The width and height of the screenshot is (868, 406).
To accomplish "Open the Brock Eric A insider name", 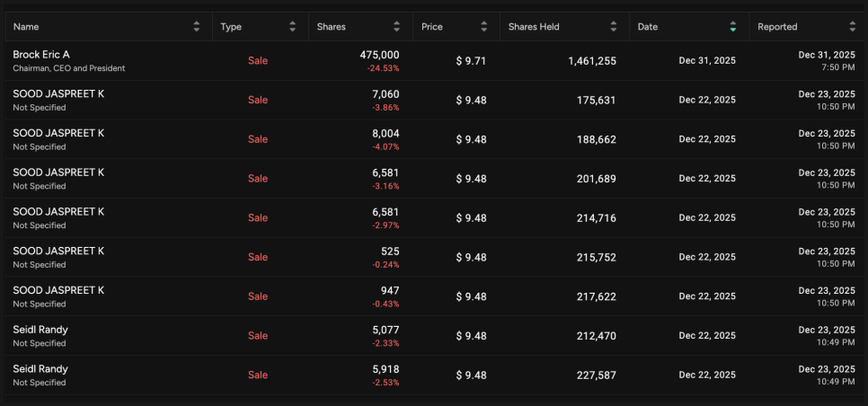I will [40, 55].
